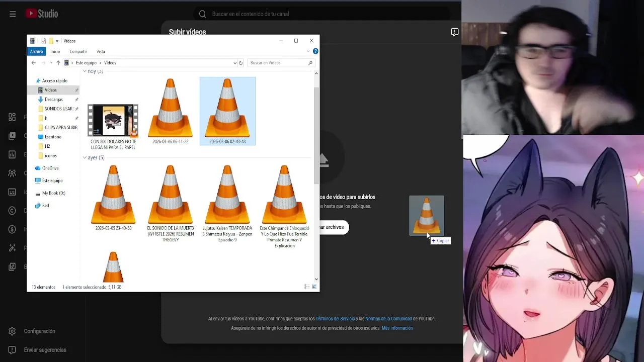Select Escritorio in navigation pane
Screen dimensions: 644x362
point(53,137)
